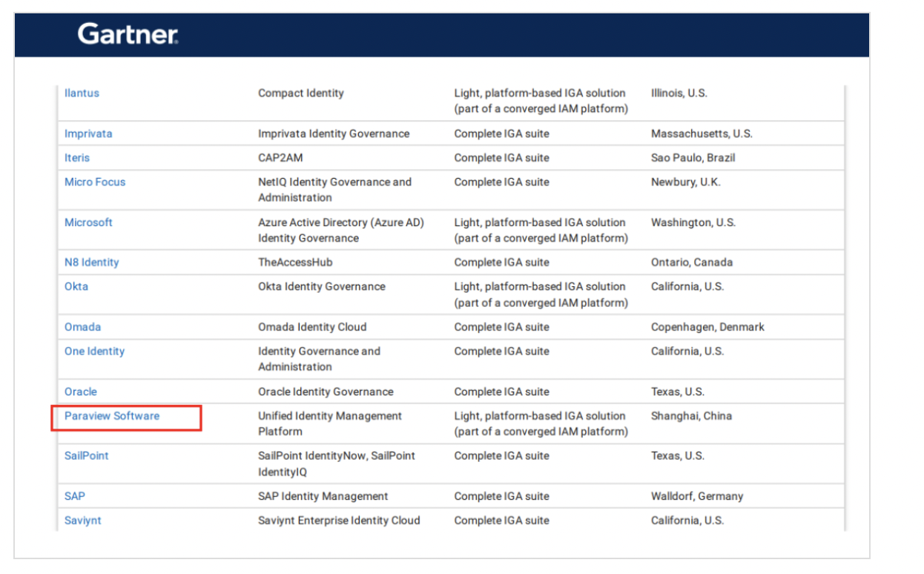The width and height of the screenshot is (924, 574).
Task: Select Paraview row's Light, platform-based IGA solution text
Action: pyautogui.click(x=541, y=423)
